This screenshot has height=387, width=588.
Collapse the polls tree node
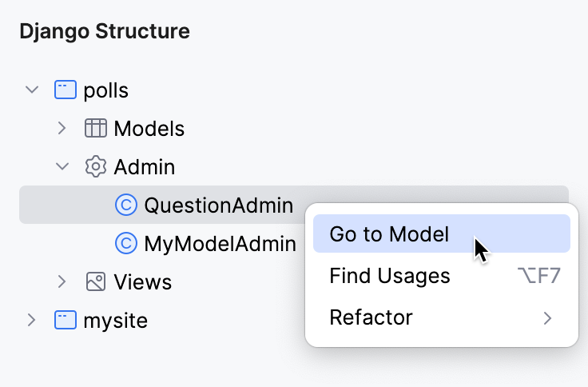coord(32,90)
